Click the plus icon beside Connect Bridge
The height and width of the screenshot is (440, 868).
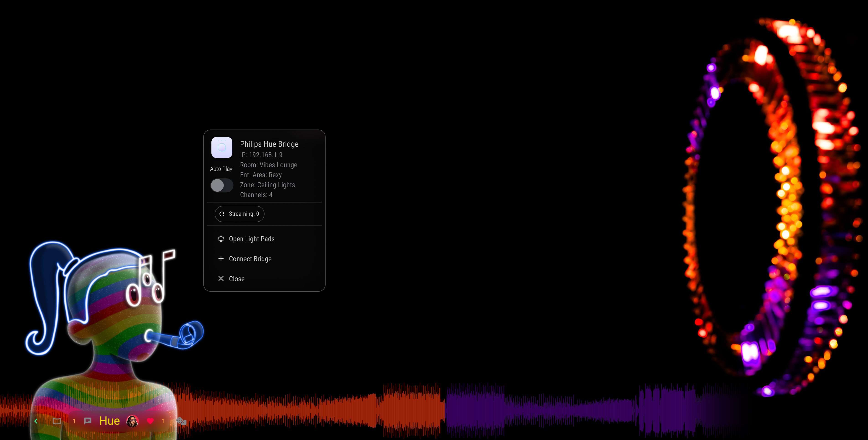[221, 259]
